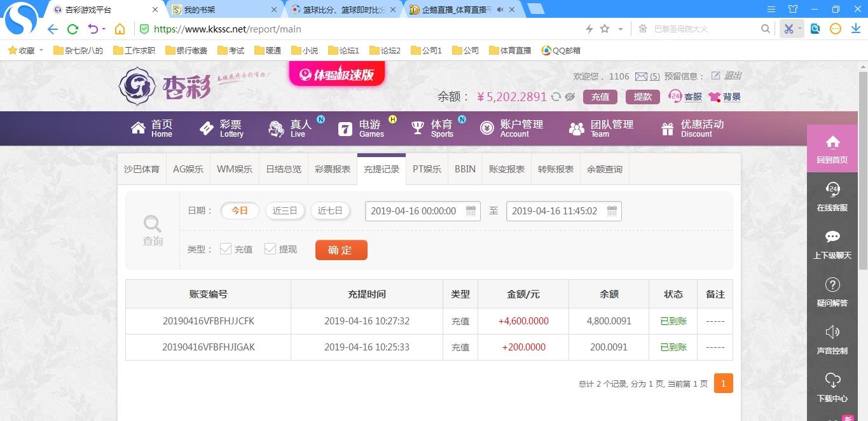868x421 pixels.
Task: Expand the screenshot tool dropdown arrow
Action: pyautogui.click(x=800, y=29)
